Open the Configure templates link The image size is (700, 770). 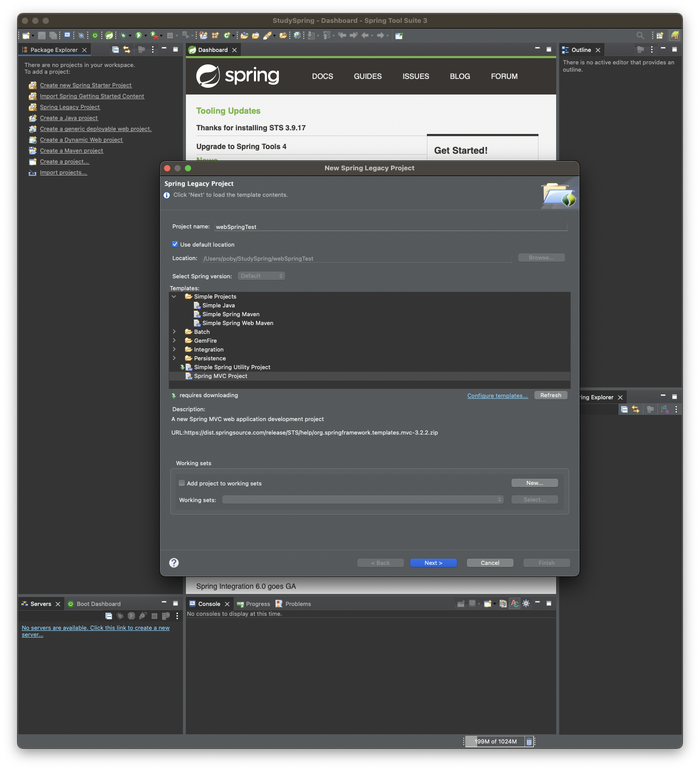[x=497, y=396]
